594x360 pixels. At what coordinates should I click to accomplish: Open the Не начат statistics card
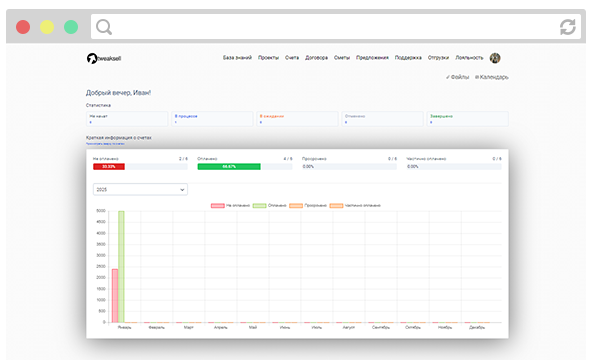127,119
